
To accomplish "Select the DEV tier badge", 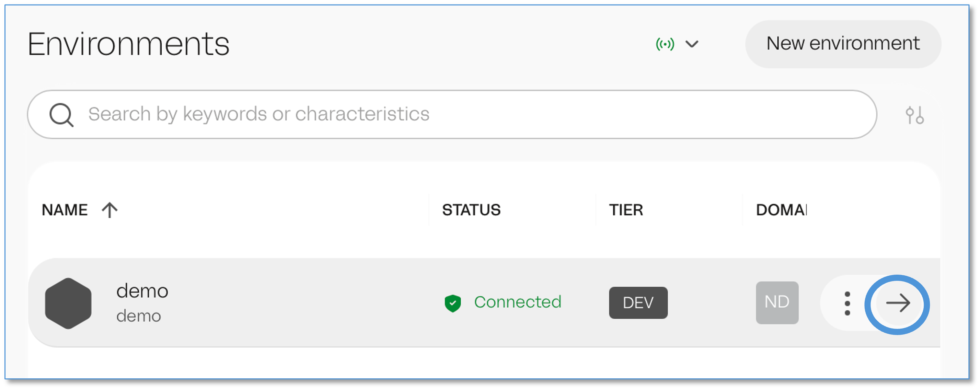I will point(638,303).
